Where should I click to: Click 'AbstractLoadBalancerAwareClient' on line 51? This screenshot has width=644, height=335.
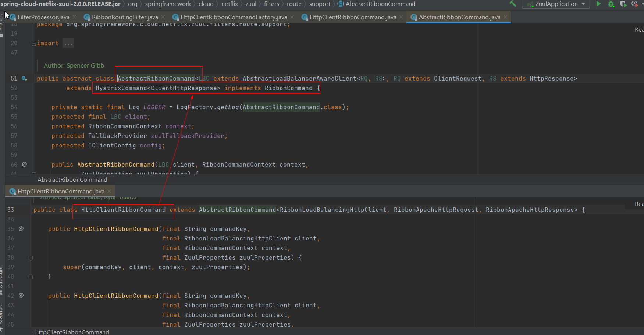300,79
